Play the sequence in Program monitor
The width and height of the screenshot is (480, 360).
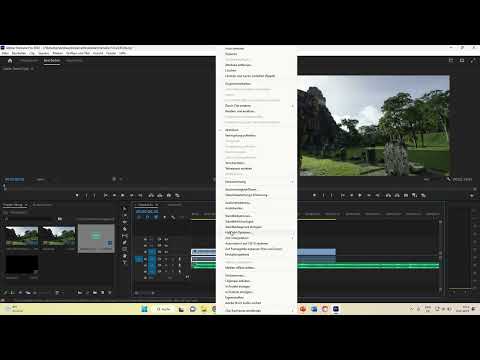[360, 195]
